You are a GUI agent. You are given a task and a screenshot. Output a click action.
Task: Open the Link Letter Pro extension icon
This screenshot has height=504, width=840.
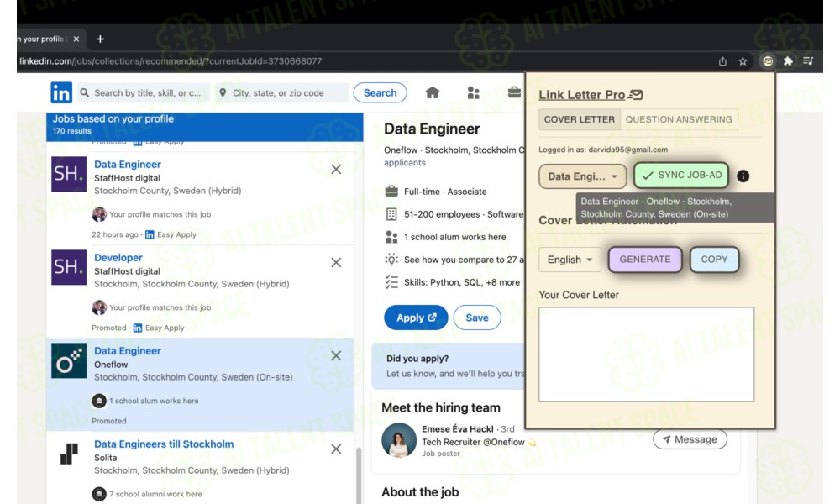(x=768, y=61)
